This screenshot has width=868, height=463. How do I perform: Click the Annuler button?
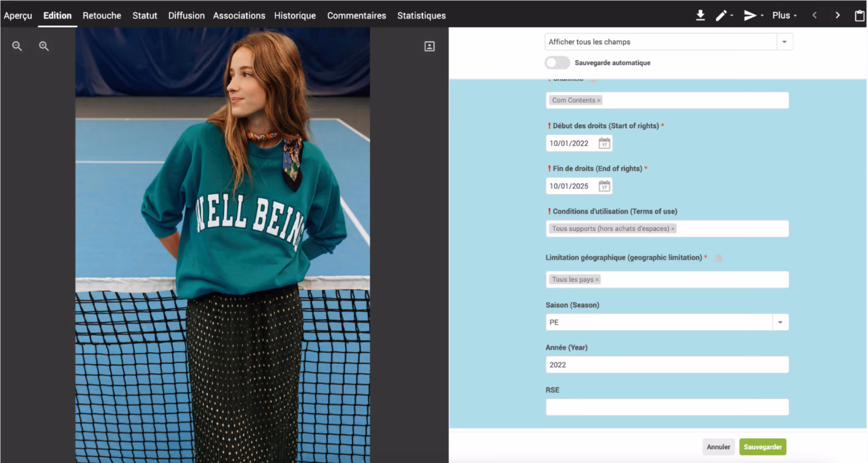tap(719, 447)
